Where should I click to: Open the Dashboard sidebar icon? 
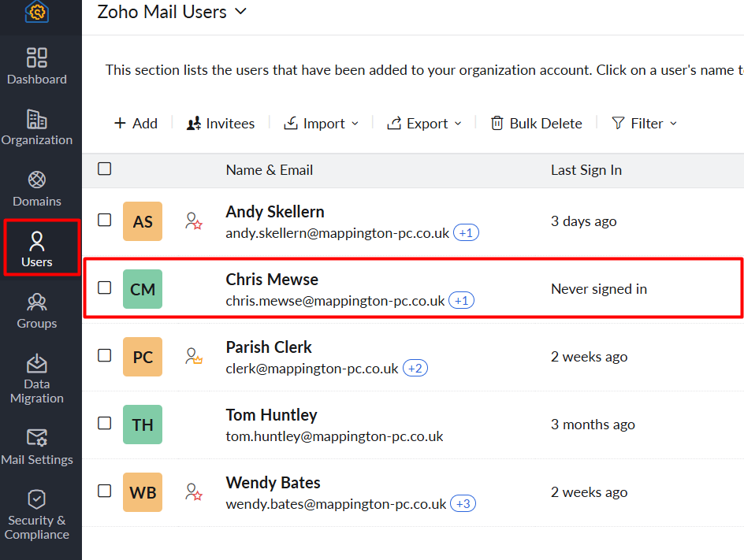click(x=37, y=58)
